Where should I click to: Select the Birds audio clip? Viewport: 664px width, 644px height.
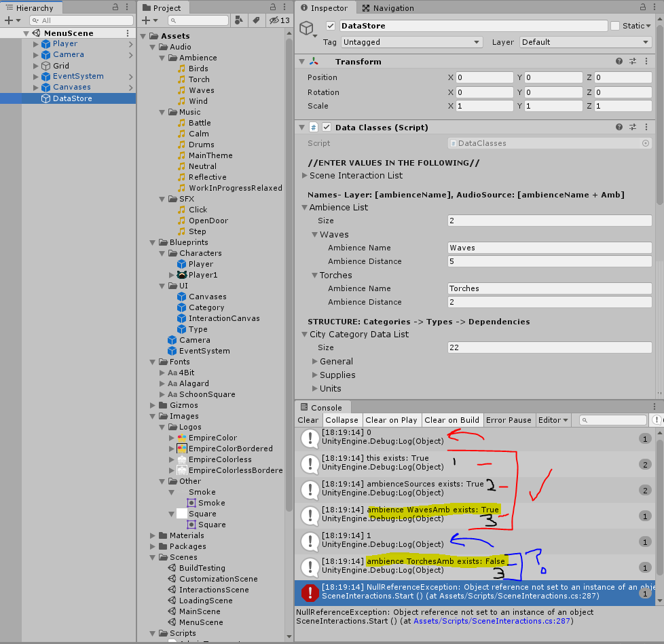coord(198,69)
